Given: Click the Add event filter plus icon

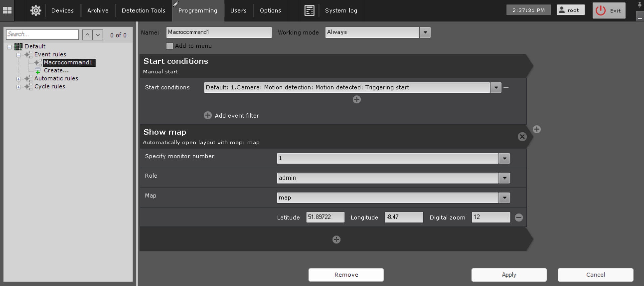Looking at the screenshot, I should pos(208,115).
